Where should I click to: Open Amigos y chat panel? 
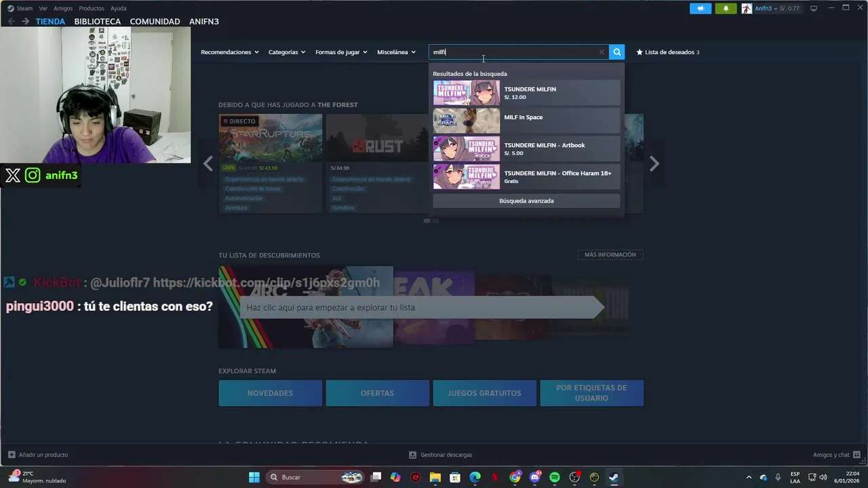837,455
